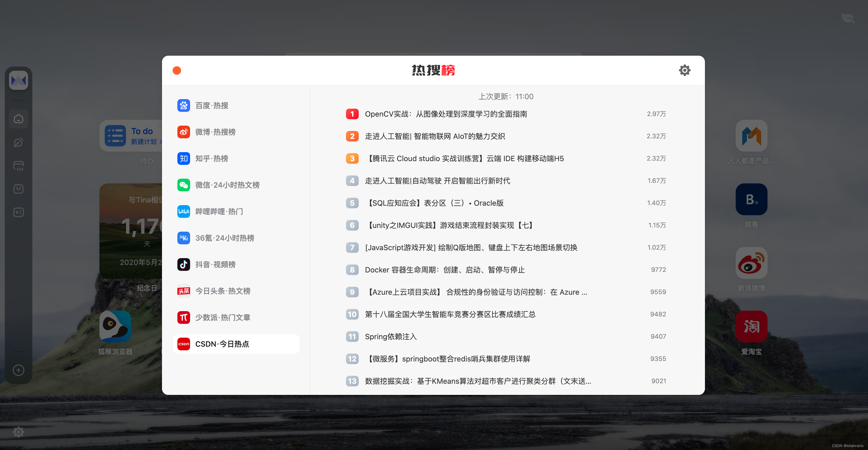Screen dimensions: 868x450
Task: Open the Docker container lifecycle article
Action: click(444, 270)
